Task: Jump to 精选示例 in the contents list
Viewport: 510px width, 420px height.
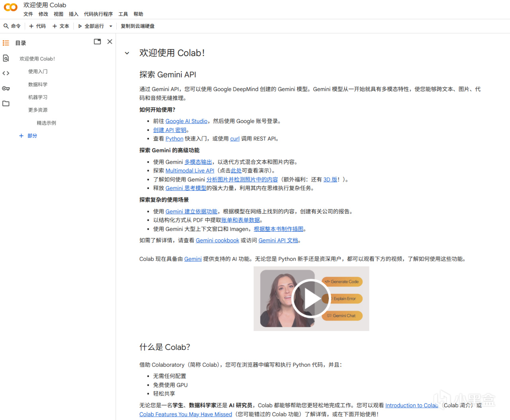Action: point(47,123)
